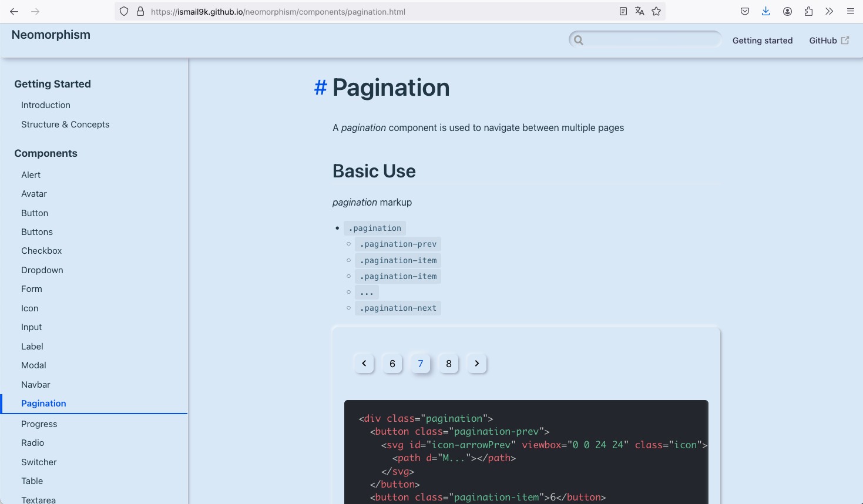The image size is (863, 504).
Task: Click the .pagination-prev code label
Action: (x=398, y=244)
